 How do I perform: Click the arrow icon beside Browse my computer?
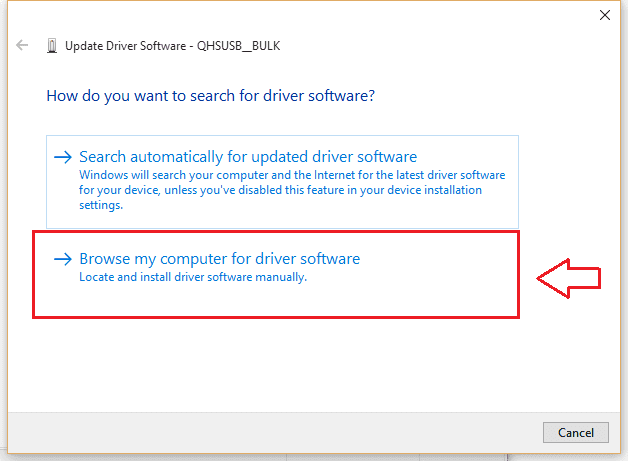(x=63, y=259)
